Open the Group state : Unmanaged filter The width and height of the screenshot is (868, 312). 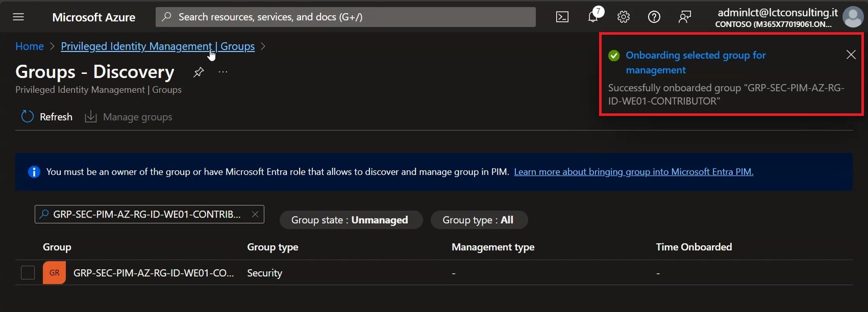click(x=351, y=220)
